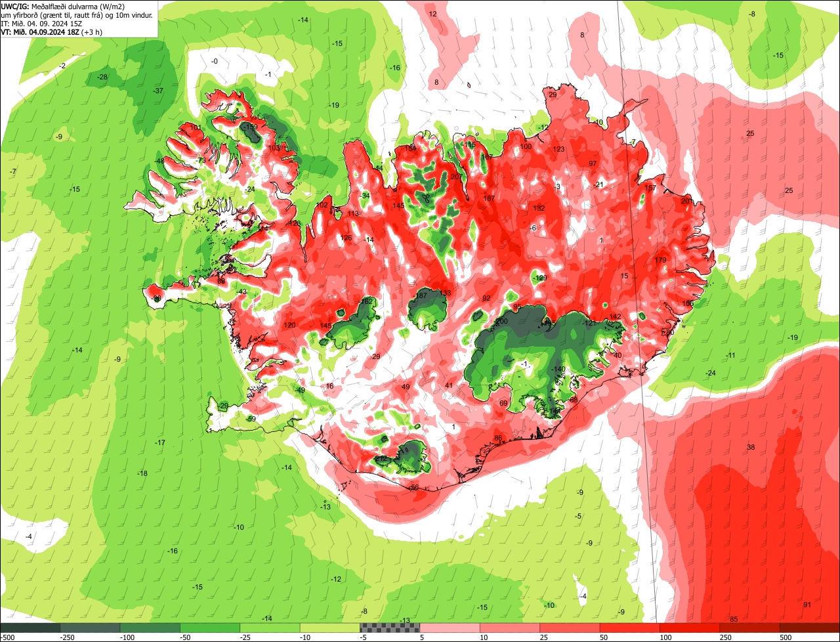This screenshot has width=840, height=642.
Task: Click the map value '120' in southwest Iceland
Action: (289, 325)
